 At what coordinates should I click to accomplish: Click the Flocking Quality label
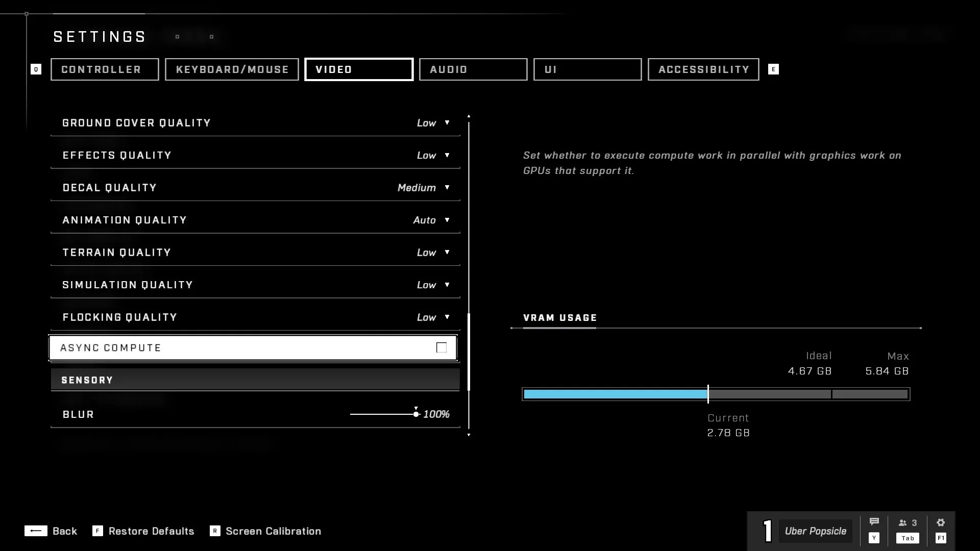tap(120, 317)
